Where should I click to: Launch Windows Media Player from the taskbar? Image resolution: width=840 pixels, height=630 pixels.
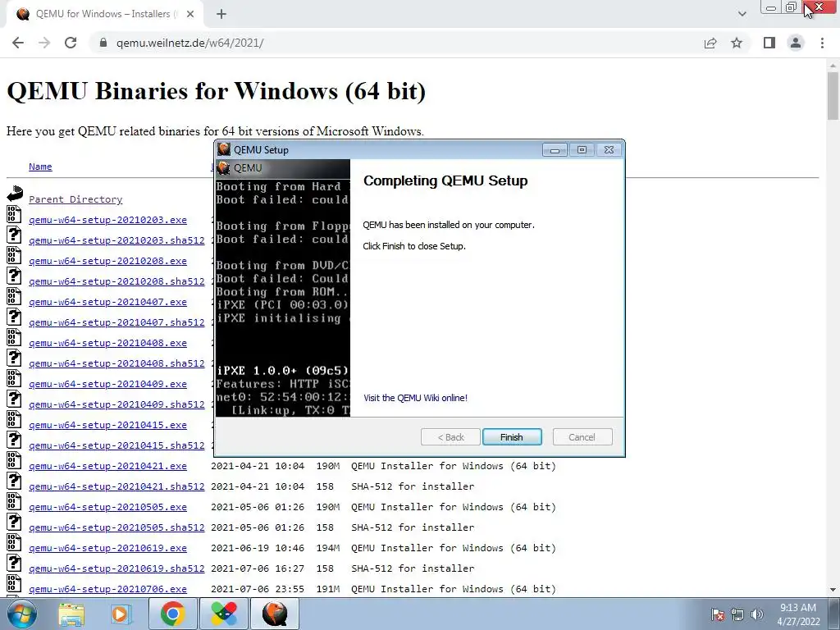click(121, 614)
